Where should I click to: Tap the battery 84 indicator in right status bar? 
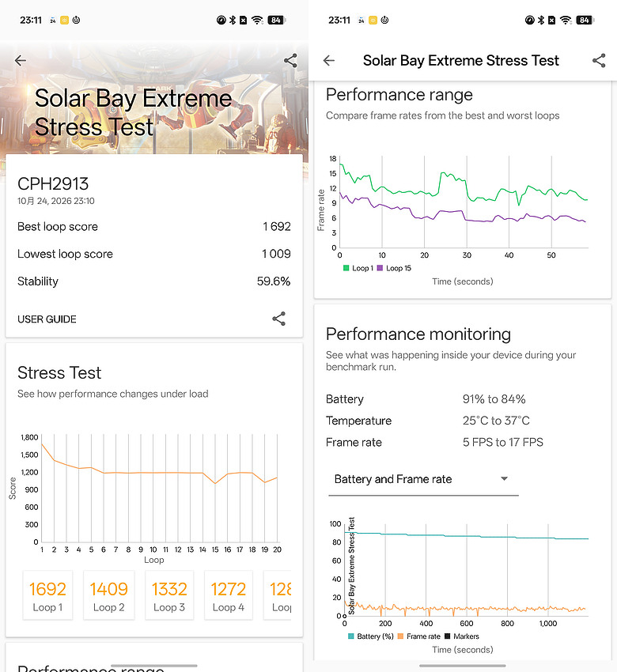click(x=585, y=20)
